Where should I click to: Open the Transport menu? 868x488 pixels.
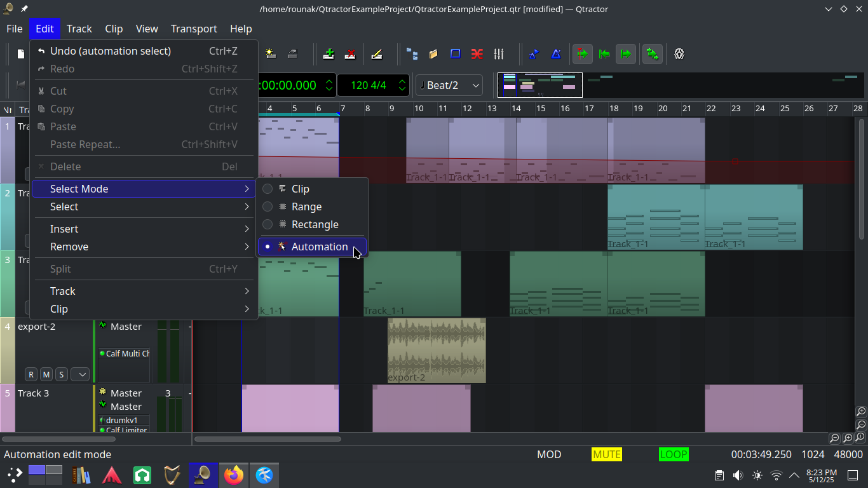194,29
